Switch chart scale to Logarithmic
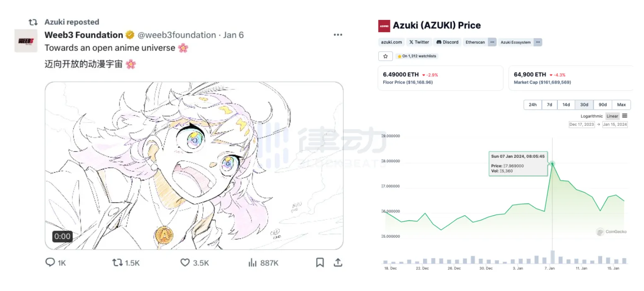The height and width of the screenshot is (291, 644). (x=591, y=116)
